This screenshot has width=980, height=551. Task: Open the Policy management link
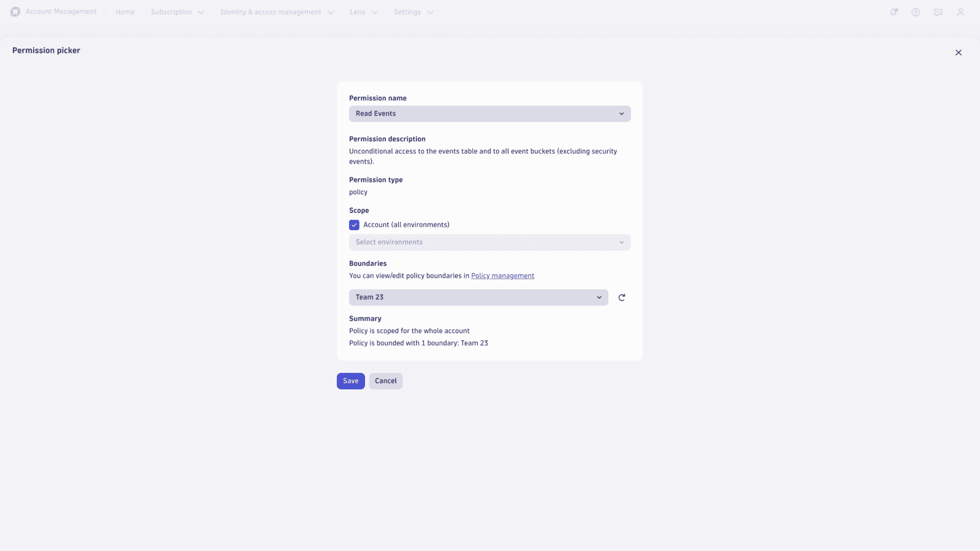click(x=502, y=275)
